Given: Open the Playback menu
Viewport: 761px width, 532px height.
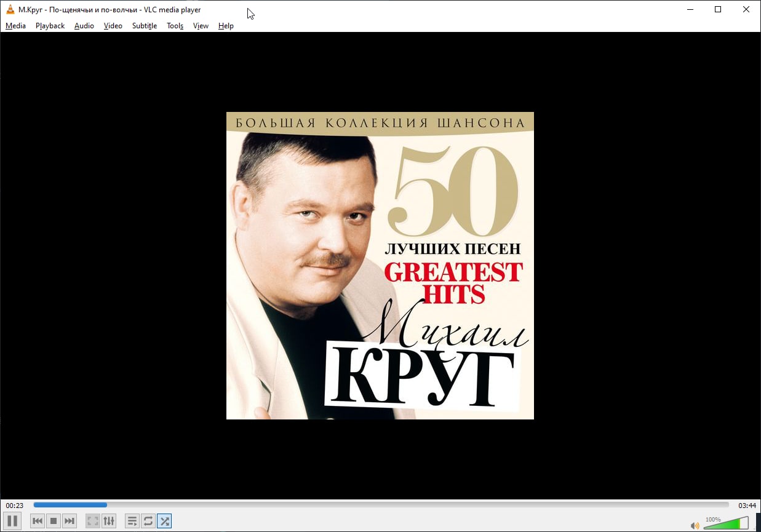Looking at the screenshot, I should (x=50, y=26).
